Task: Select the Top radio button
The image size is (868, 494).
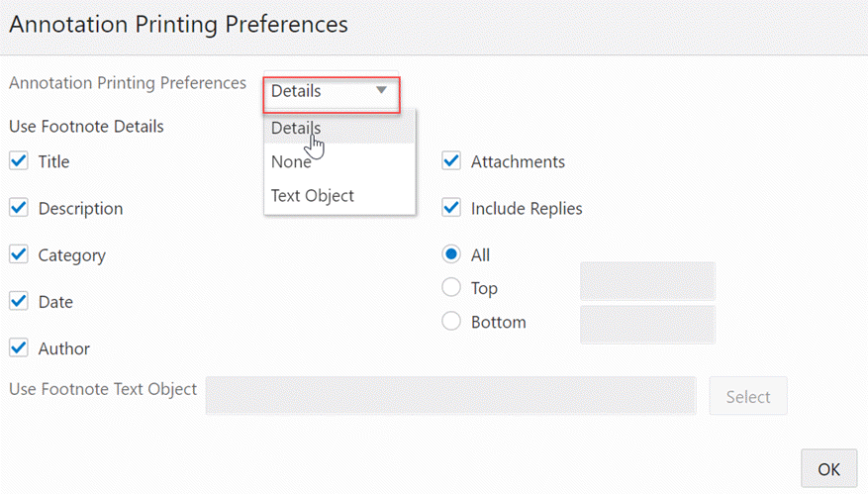Action: pyautogui.click(x=451, y=288)
